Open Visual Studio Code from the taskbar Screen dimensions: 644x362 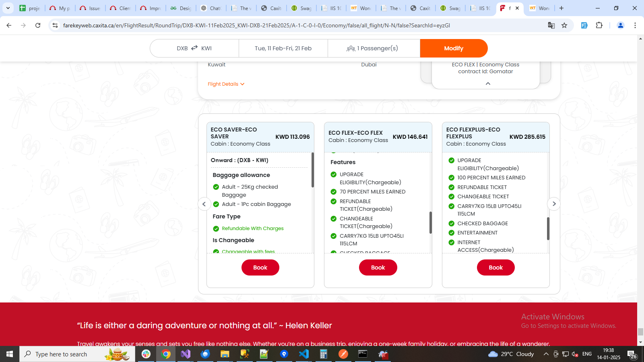point(304,354)
